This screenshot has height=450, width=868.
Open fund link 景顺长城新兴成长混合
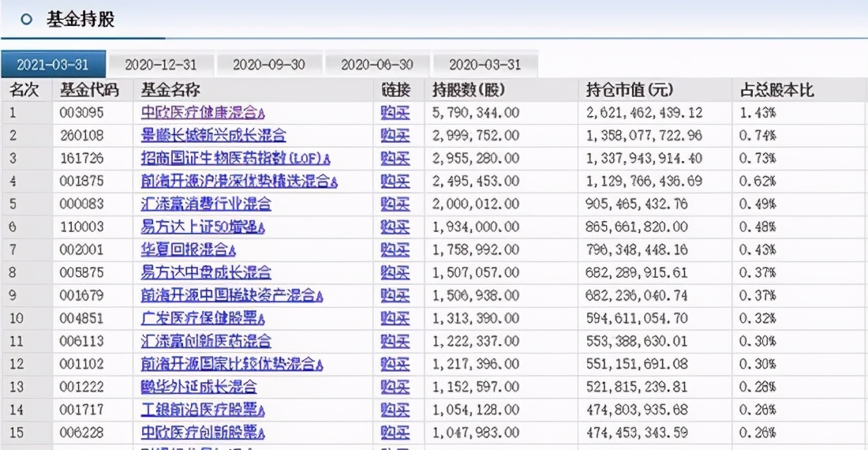(213, 135)
